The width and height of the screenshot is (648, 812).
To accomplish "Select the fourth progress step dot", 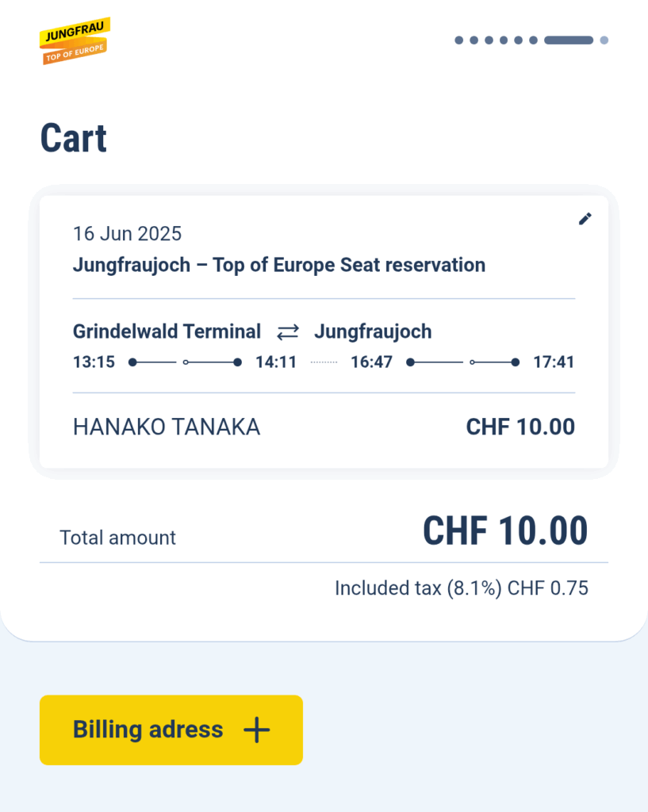I will 504,40.
